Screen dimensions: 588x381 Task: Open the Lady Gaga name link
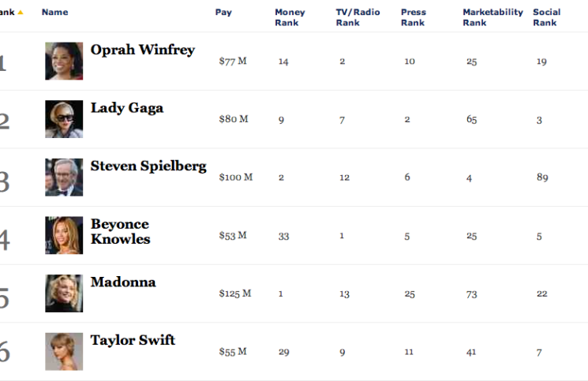pyautogui.click(x=127, y=108)
